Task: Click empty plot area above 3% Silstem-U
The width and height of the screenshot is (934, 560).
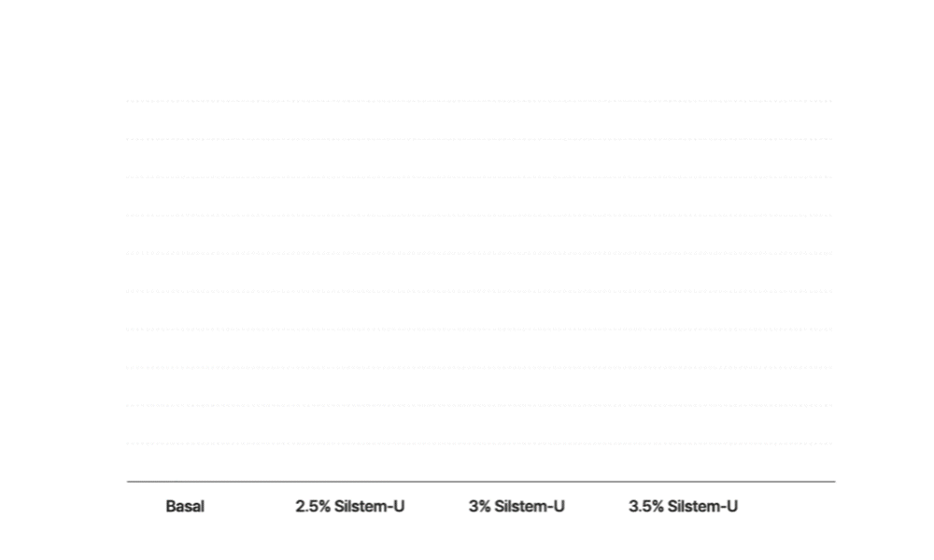Action: tap(517, 310)
